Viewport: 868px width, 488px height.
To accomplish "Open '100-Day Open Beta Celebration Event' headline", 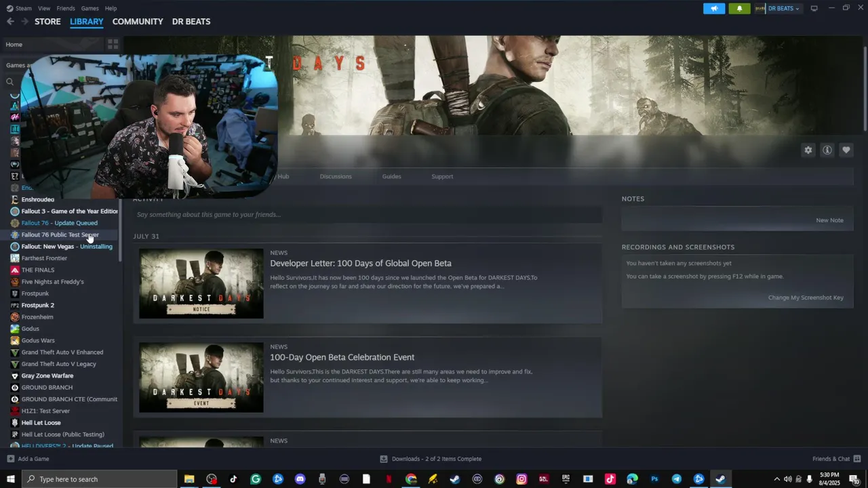I will coord(342,357).
